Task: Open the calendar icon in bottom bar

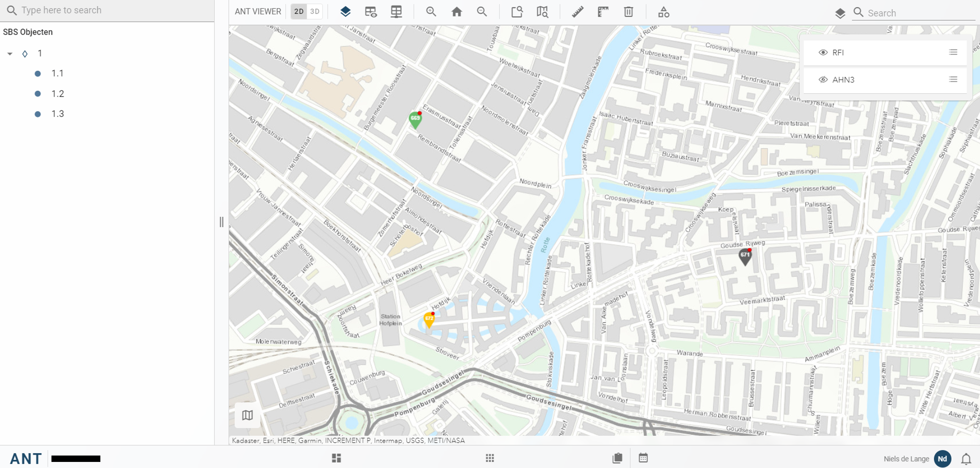Action: point(643,458)
